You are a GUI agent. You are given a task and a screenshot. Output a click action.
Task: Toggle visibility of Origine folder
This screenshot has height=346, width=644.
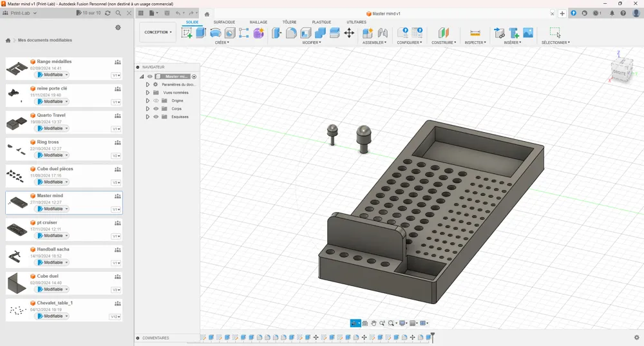(x=156, y=101)
